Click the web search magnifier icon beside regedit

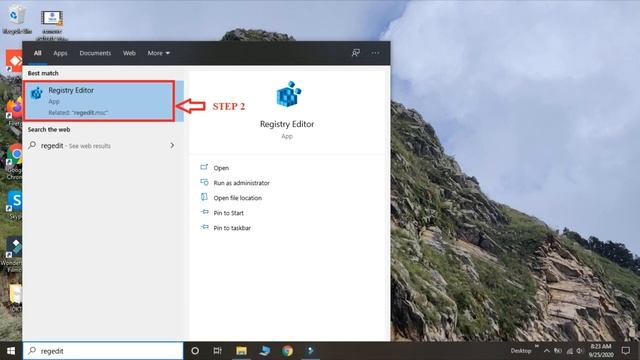pyautogui.click(x=32, y=145)
